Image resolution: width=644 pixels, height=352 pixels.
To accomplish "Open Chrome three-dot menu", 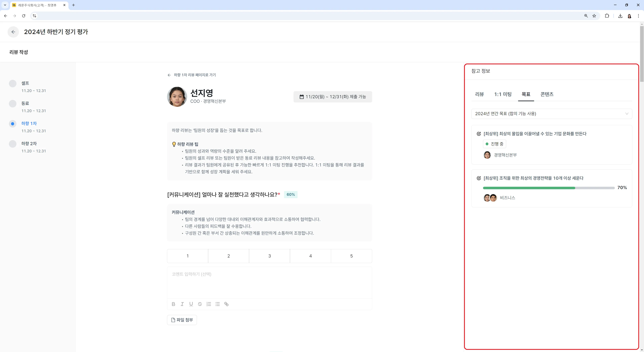I will click(638, 16).
